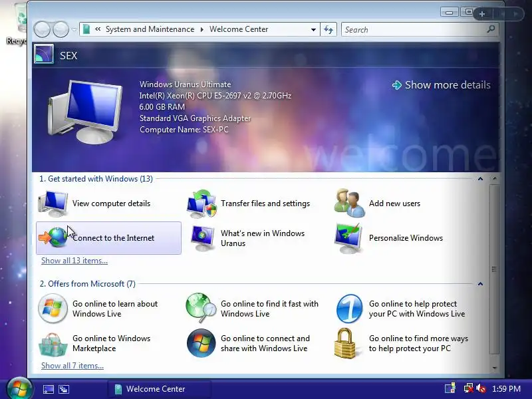
Task: Click the double chevron in address bar
Action: click(98, 29)
